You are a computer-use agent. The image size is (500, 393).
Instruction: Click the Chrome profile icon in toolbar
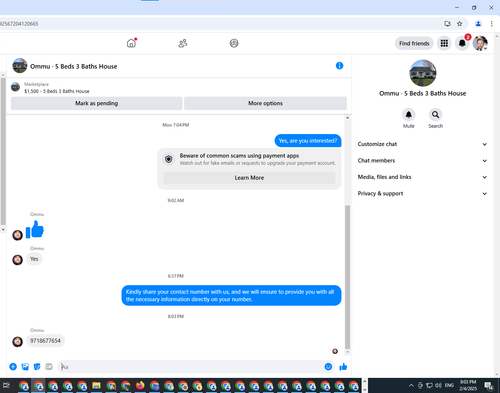[x=478, y=24]
